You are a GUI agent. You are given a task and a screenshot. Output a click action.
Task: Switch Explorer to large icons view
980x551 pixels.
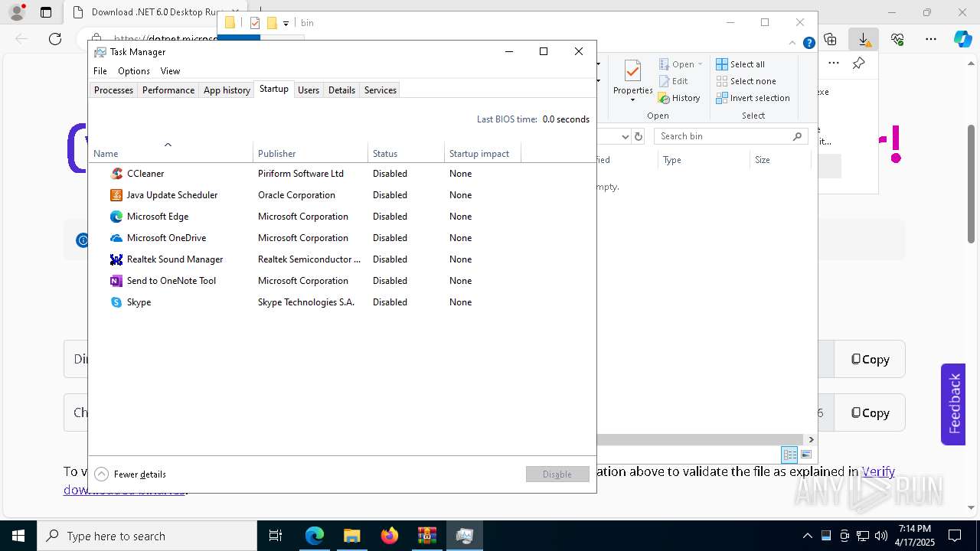tap(806, 455)
